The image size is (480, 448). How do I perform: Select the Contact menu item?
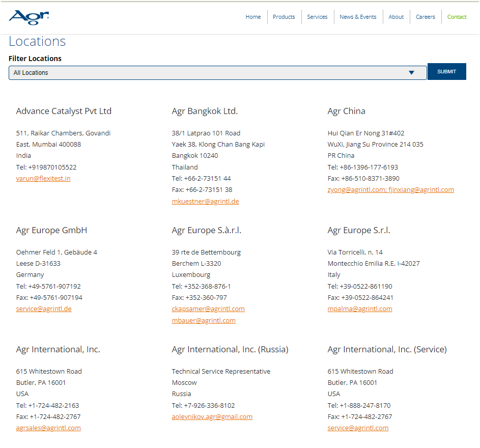tap(457, 17)
